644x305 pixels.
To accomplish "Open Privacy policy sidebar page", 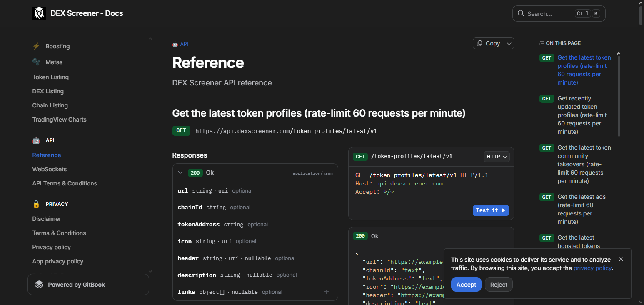I will (51, 247).
